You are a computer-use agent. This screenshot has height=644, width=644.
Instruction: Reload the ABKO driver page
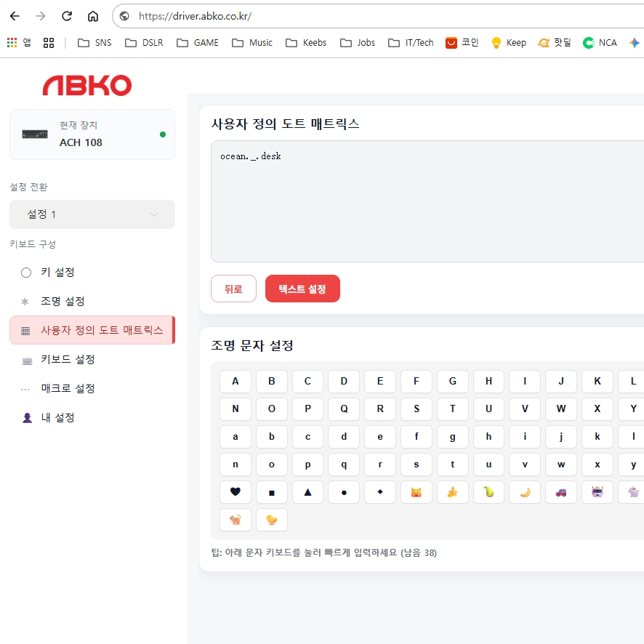tap(67, 16)
